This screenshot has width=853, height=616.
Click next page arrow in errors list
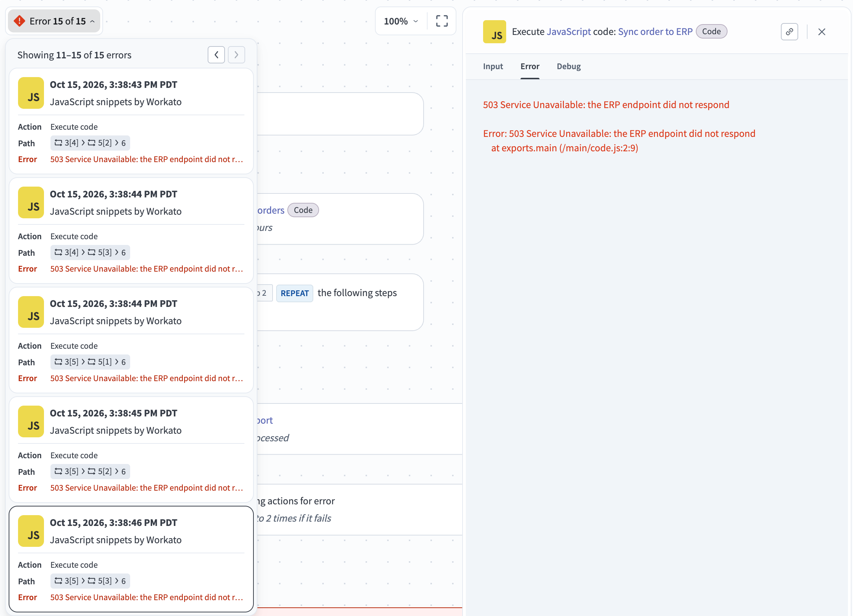(x=236, y=55)
